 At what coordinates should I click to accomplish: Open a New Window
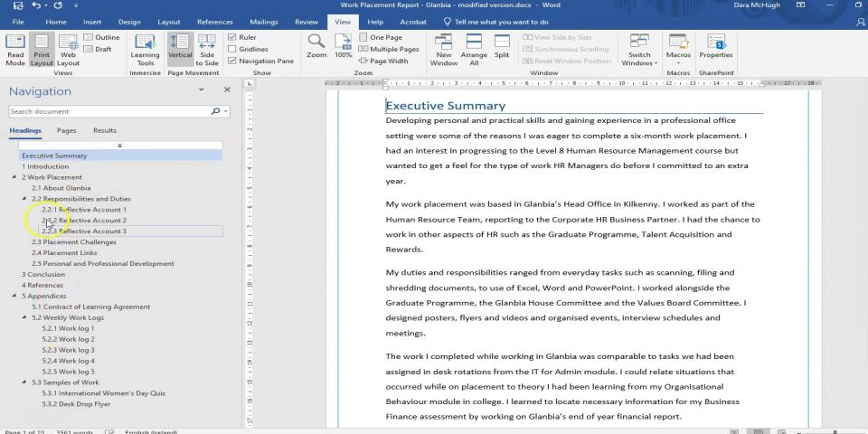tap(444, 51)
